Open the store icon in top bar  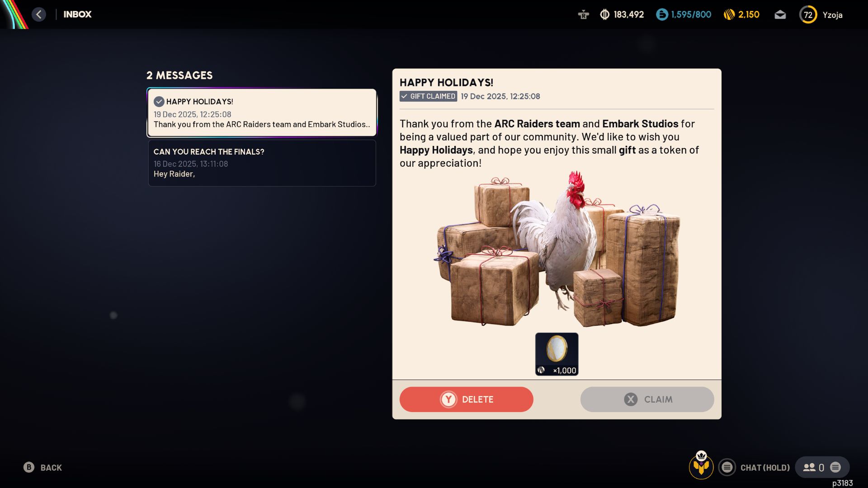583,14
